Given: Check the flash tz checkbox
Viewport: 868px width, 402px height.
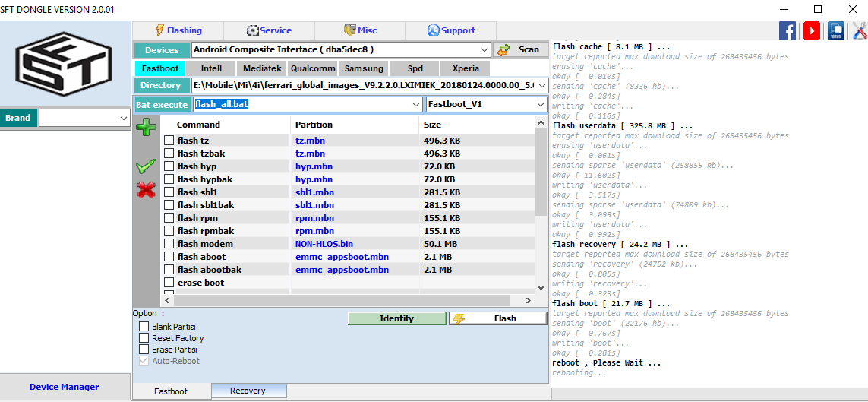Looking at the screenshot, I should [169, 141].
